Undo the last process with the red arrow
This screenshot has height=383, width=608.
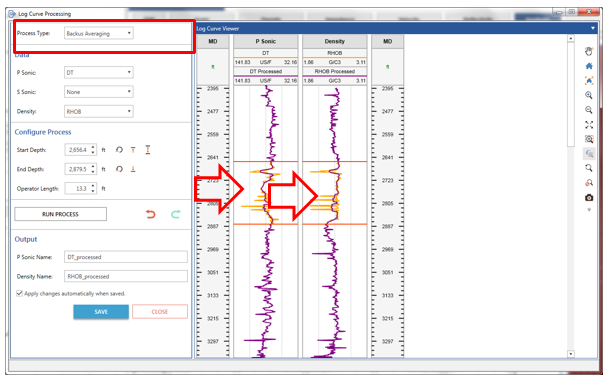click(x=150, y=214)
